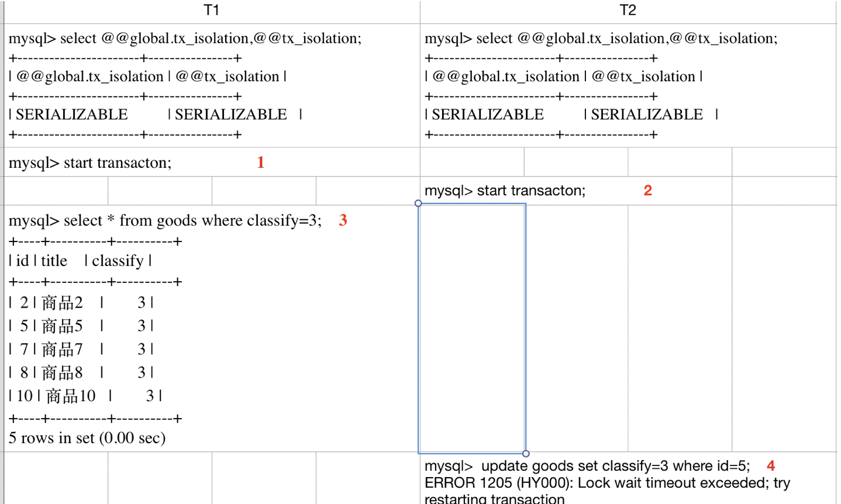Click the top-left round handle of selected cell

click(418, 203)
